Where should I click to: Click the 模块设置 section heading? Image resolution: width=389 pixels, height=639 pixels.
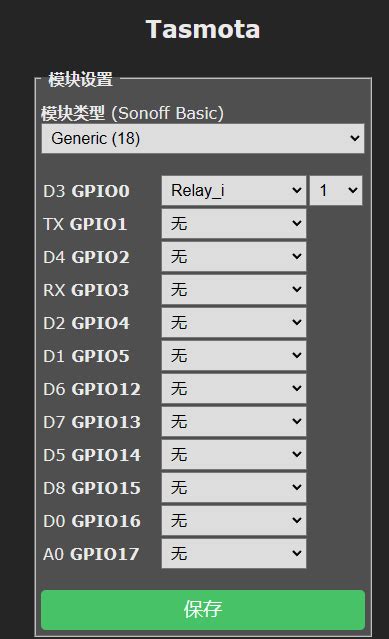(80, 79)
